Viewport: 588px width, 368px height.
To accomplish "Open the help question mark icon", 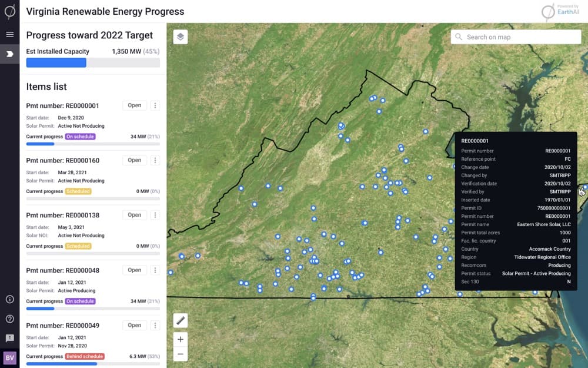I will (9, 319).
